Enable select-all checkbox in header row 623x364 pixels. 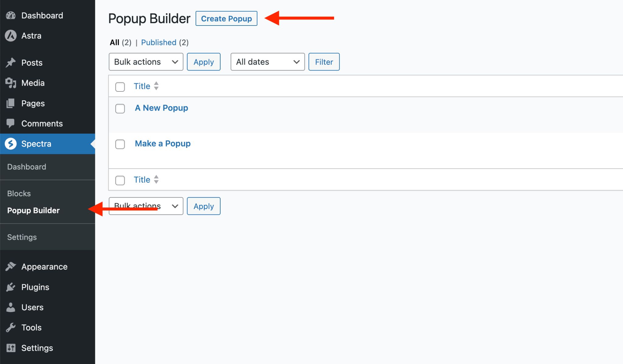120,86
